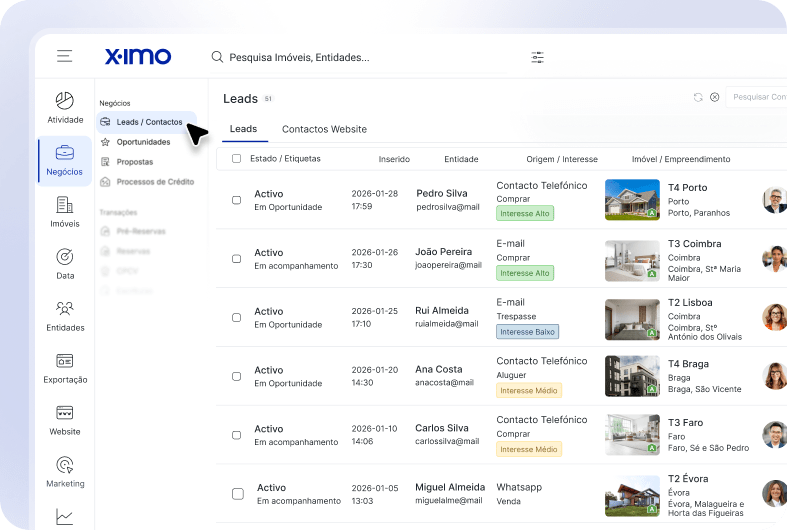Click the Interesse Baixo tag
Image resolution: width=787 pixels, height=530 pixels.
(528, 332)
